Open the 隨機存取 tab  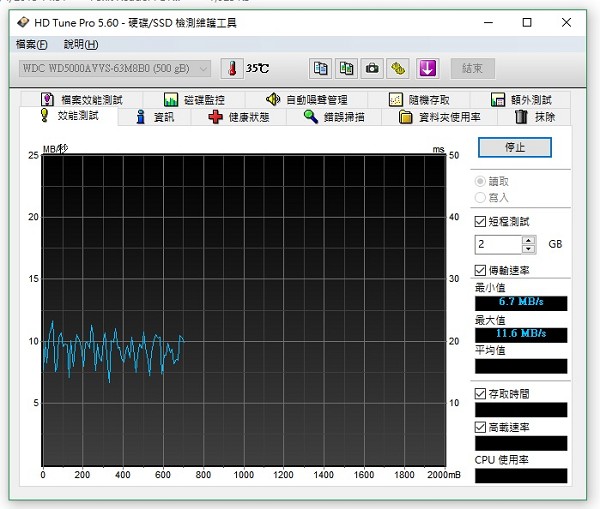[x=419, y=100]
